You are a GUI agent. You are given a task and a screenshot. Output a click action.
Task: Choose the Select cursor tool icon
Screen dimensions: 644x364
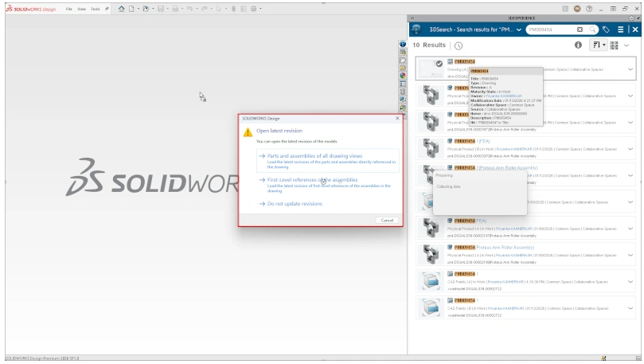[x=218, y=9]
